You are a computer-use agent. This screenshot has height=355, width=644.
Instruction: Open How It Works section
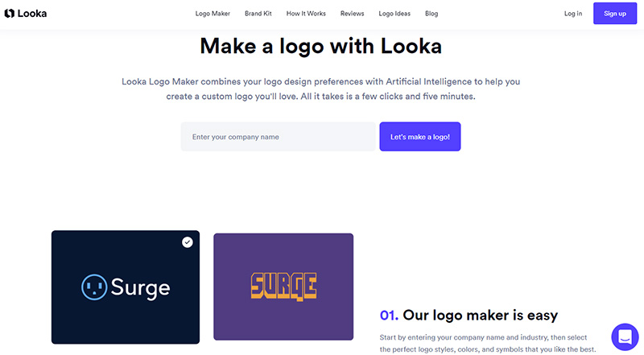(x=306, y=14)
